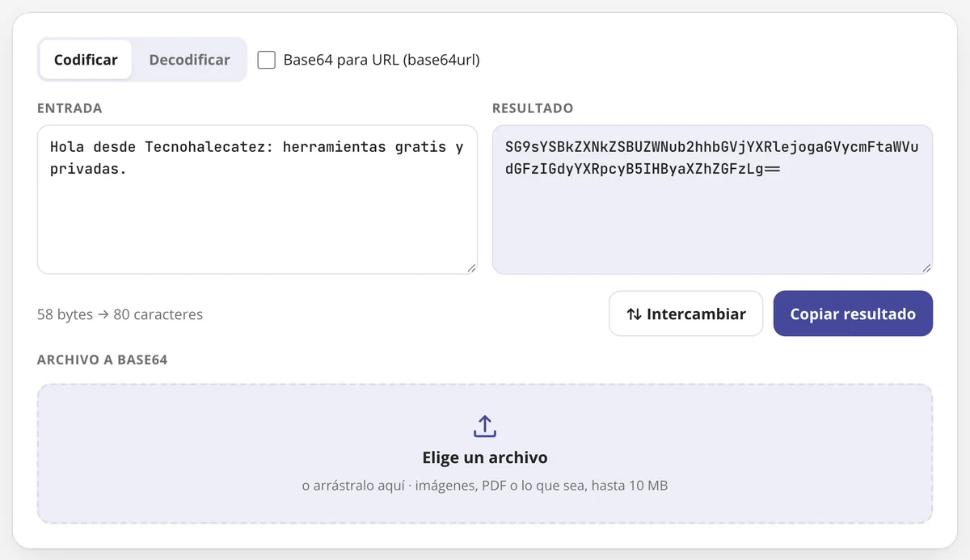Click the upload arrow icon

[485, 427]
